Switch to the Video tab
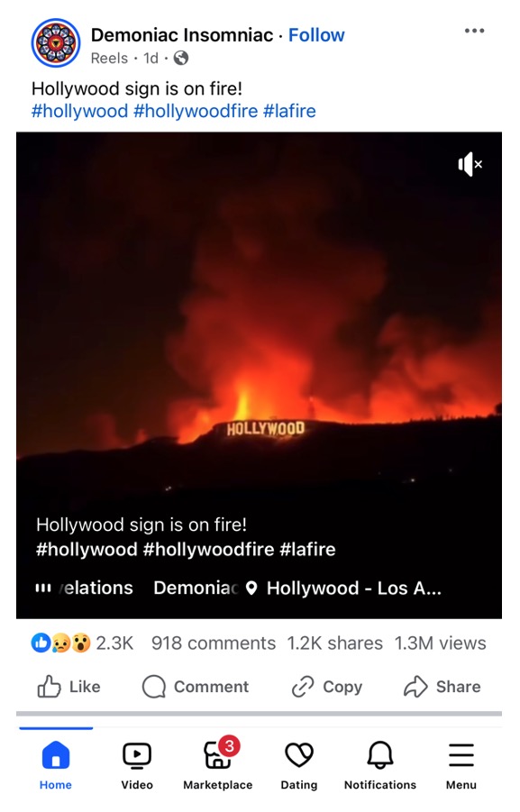This screenshot has width=520, height=812. (137, 765)
